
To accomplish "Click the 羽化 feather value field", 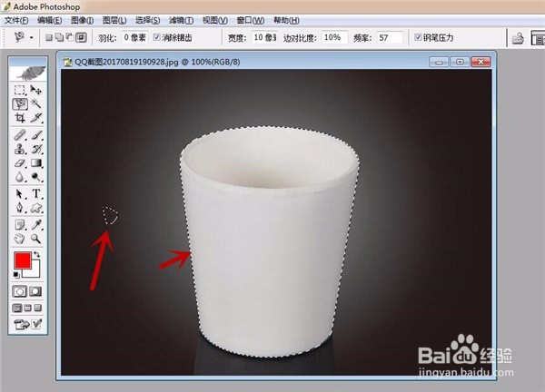I will pos(134,37).
